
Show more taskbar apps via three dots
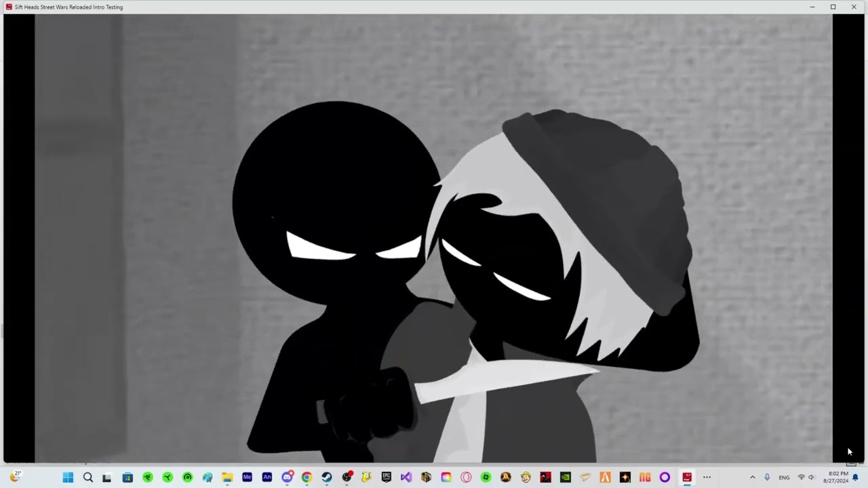click(x=707, y=477)
